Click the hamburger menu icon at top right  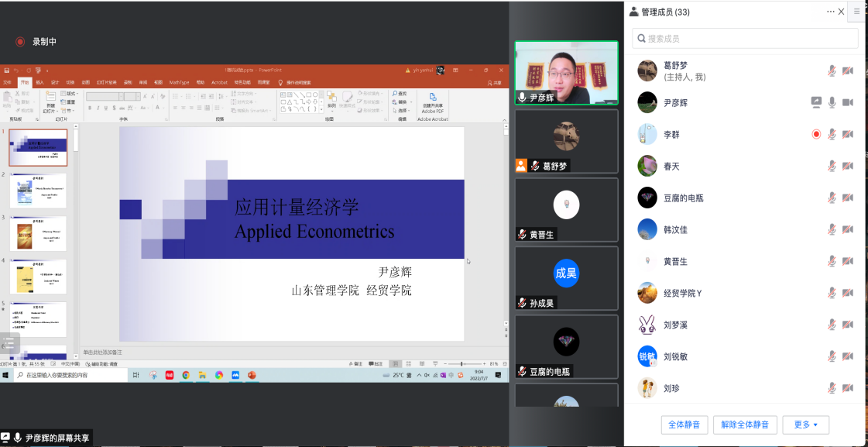point(856,12)
